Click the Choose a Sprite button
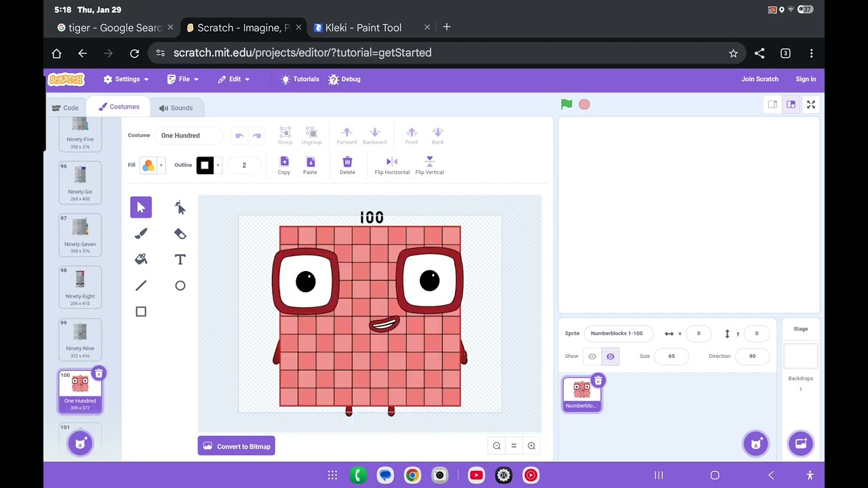Screen dimensions: 868x488 tap(755, 444)
